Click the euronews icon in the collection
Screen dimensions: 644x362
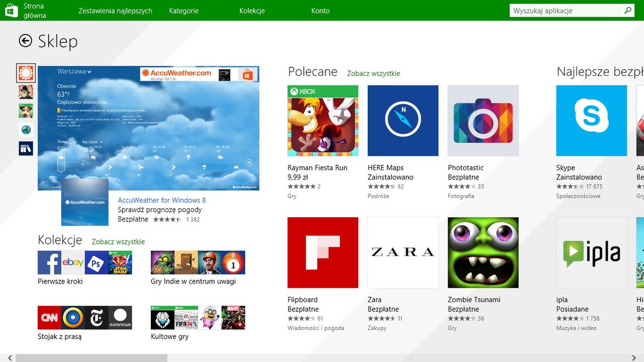120,318
